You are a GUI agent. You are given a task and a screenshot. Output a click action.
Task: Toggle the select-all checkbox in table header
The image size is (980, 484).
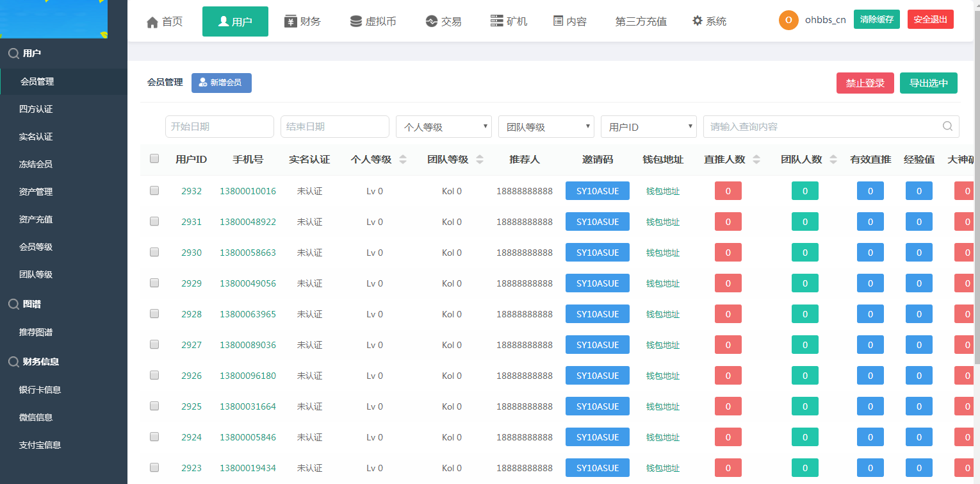pyautogui.click(x=154, y=159)
